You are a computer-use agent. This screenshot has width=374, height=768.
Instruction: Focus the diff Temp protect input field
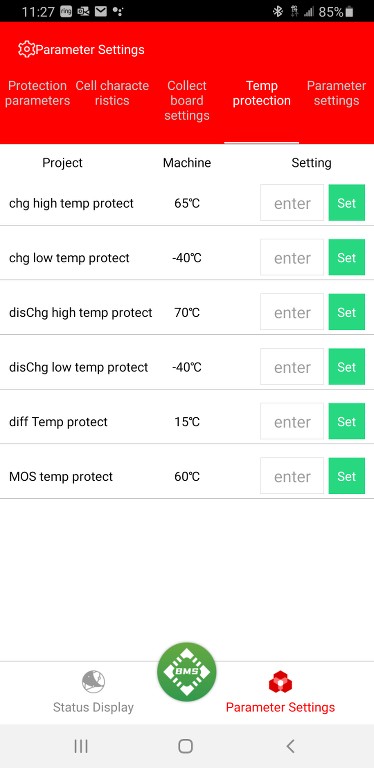(x=292, y=421)
